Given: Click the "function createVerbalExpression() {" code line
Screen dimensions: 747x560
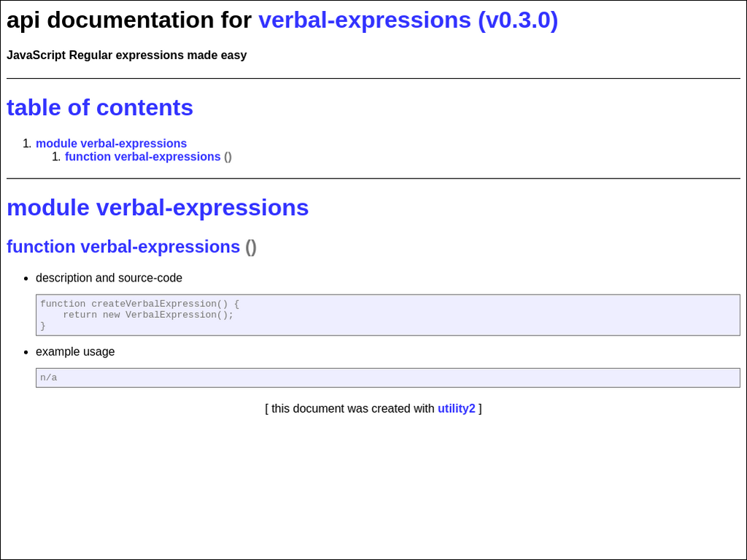Looking at the screenshot, I should tap(139, 304).
